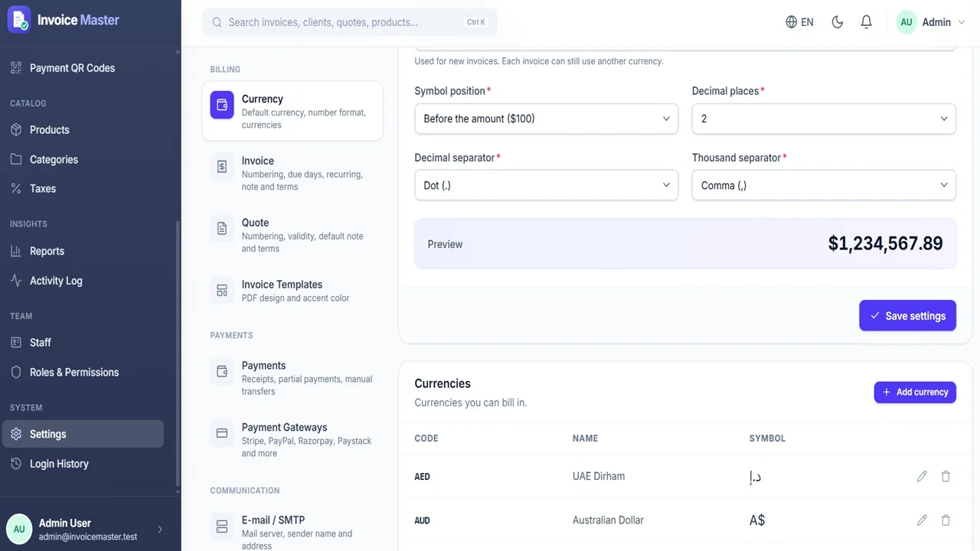Click the Payment Gateways card icon

tap(222, 433)
